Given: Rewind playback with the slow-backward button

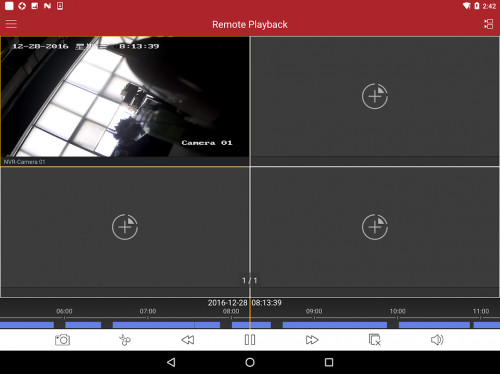Looking at the screenshot, I should pyautogui.click(x=188, y=340).
